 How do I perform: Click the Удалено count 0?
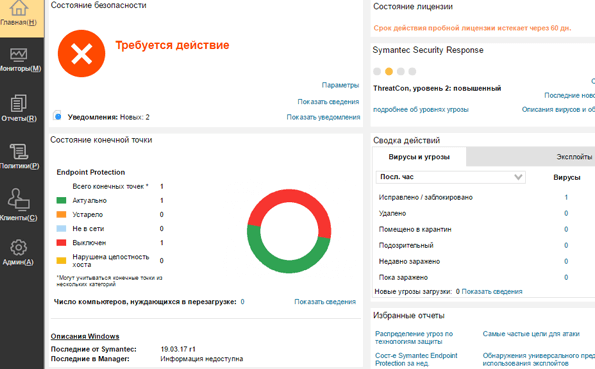pyautogui.click(x=566, y=213)
